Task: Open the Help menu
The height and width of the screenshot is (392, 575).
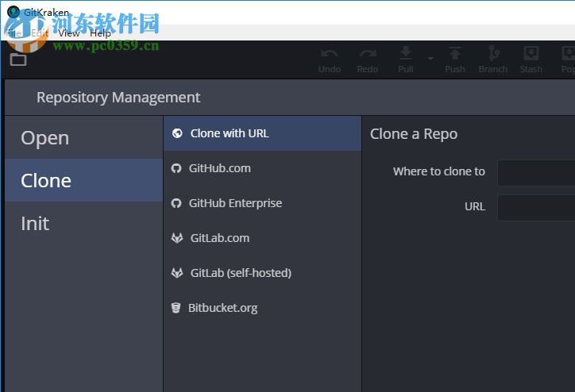Action: 100,33
